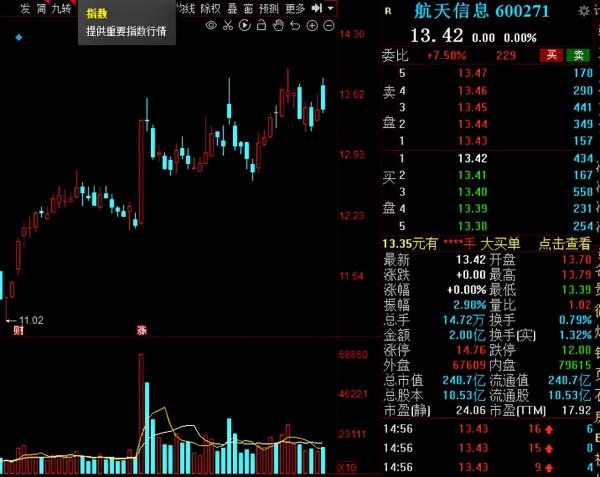600x477 pixels.
Task: Click the undo arrow icon
Action: coord(295,26)
